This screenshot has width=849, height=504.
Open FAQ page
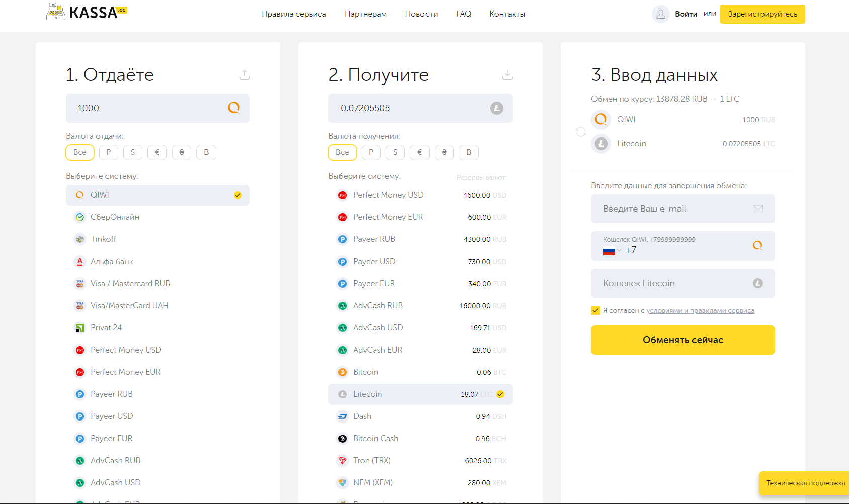(464, 14)
